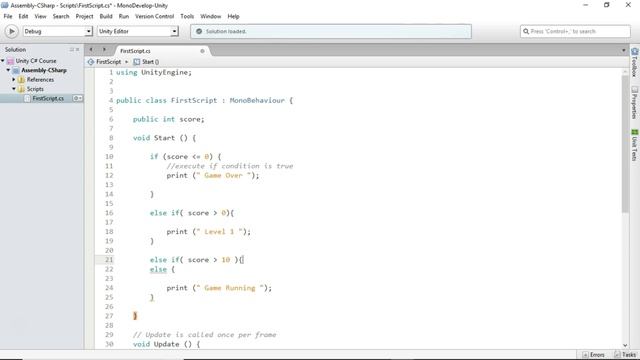
Task: Click the editor vertical scrollbar thumb
Action: click(625, 144)
